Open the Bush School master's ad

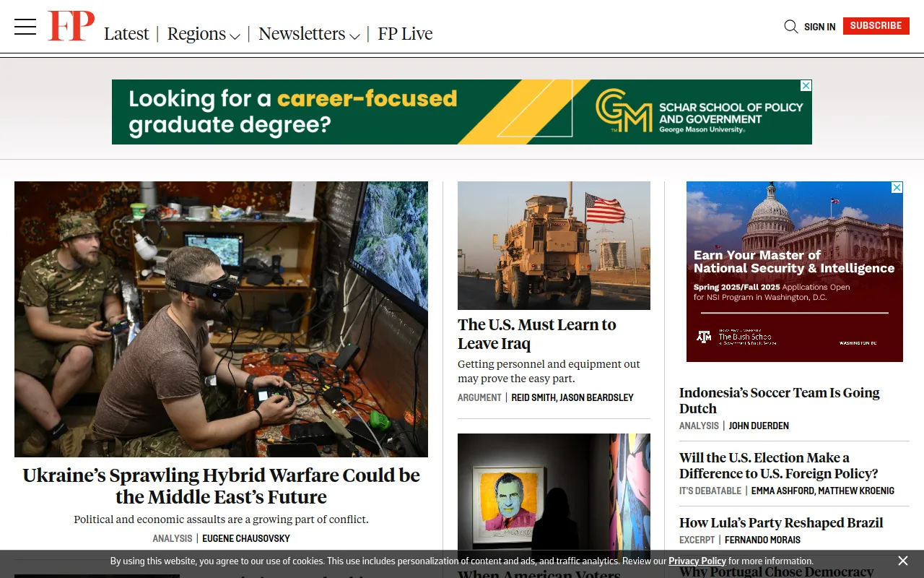point(795,272)
